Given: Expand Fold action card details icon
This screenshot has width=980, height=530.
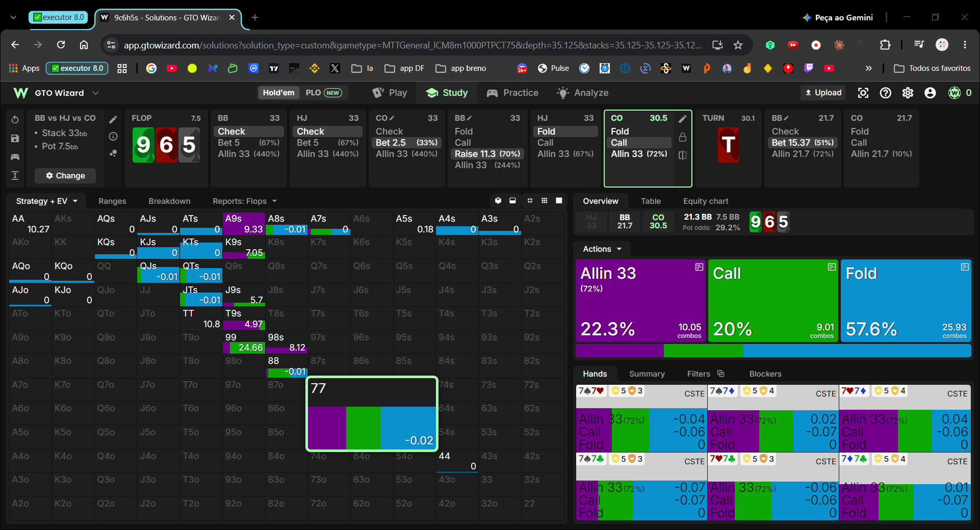Looking at the screenshot, I should tap(965, 267).
